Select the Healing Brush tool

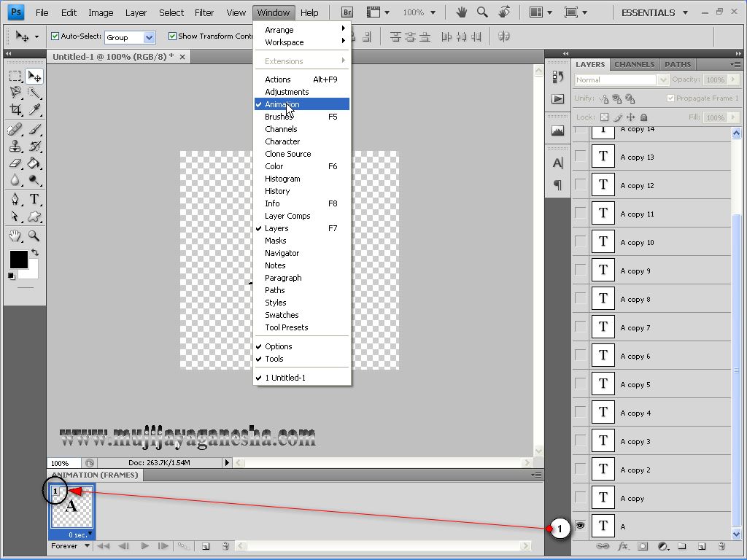click(15, 129)
